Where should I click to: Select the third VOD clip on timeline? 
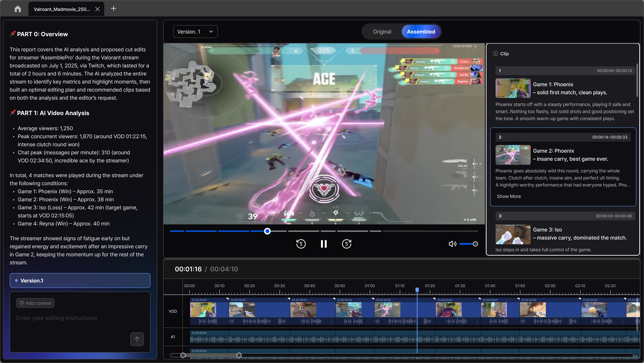pyautogui.click(x=313, y=311)
